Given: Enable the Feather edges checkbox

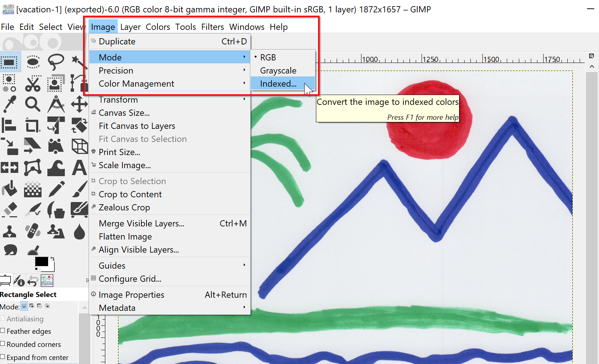Looking at the screenshot, I should pos(3,331).
